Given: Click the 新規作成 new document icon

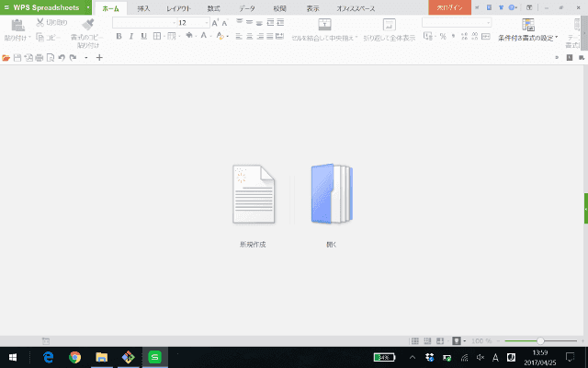Looking at the screenshot, I should coord(254,194).
